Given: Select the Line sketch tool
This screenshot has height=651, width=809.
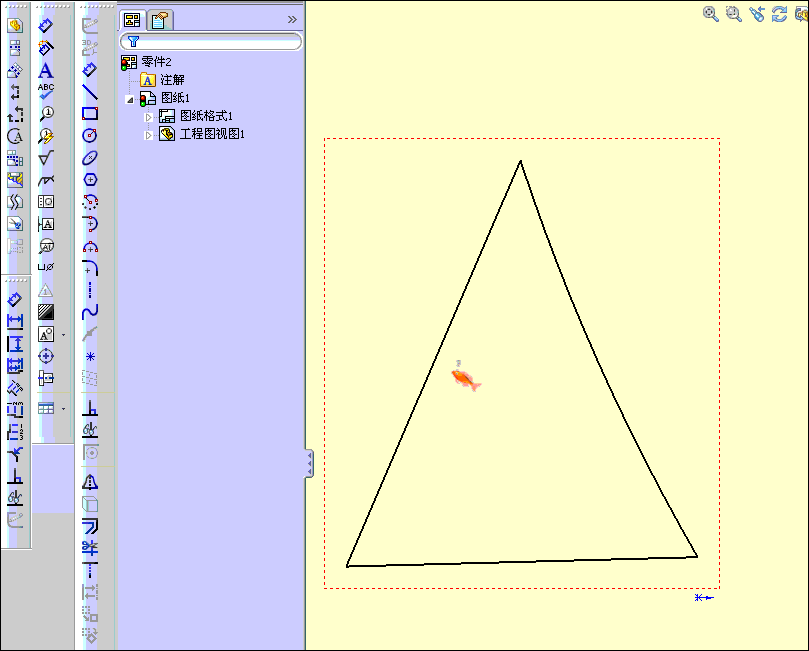Looking at the screenshot, I should tap(90, 92).
